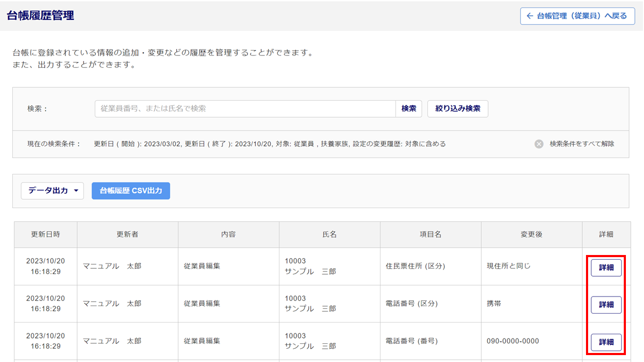The height and width of the screenshot is (362, 644).
Task: Export using 台帳履歴 CSV出力 button
Action: pyautogui.click(x=130, y=191)
